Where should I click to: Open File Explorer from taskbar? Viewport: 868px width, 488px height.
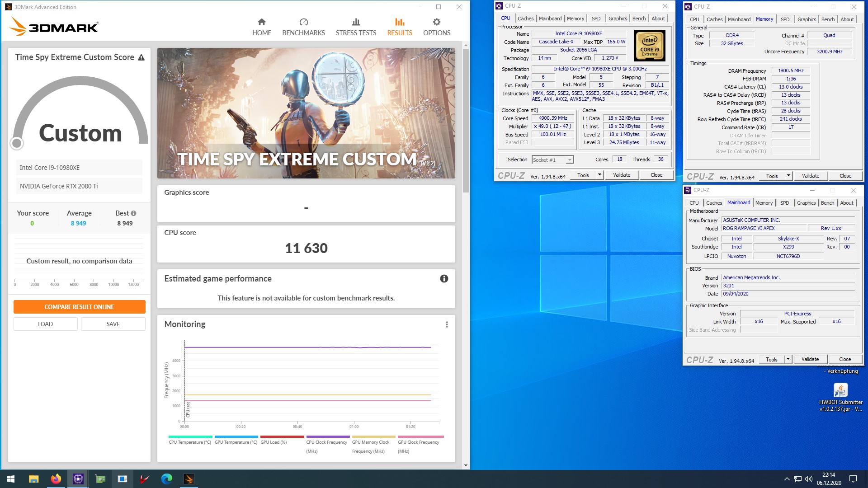[33, 479]
